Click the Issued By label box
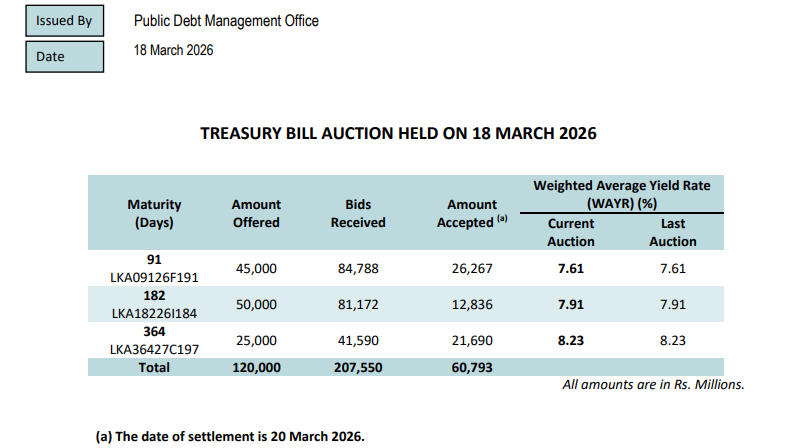Image resolution: width=792 pixels, height=448 pixels. pyautogui.click(x=64, y=20)
